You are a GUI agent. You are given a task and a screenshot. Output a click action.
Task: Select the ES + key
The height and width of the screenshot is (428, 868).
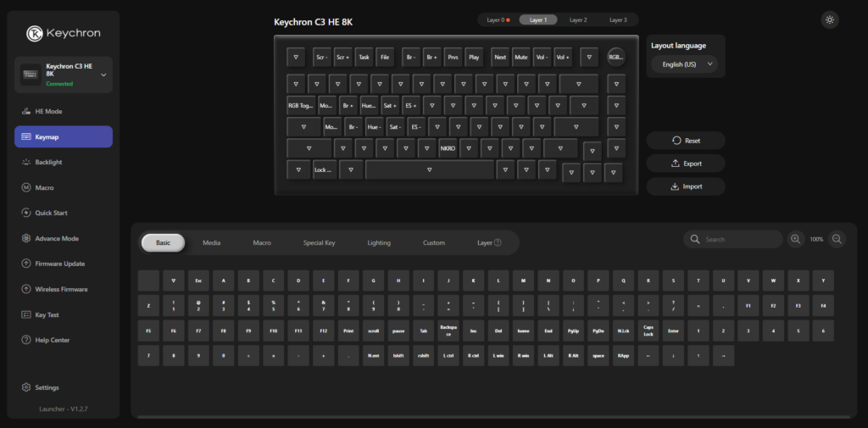click(x=411, y=105)
